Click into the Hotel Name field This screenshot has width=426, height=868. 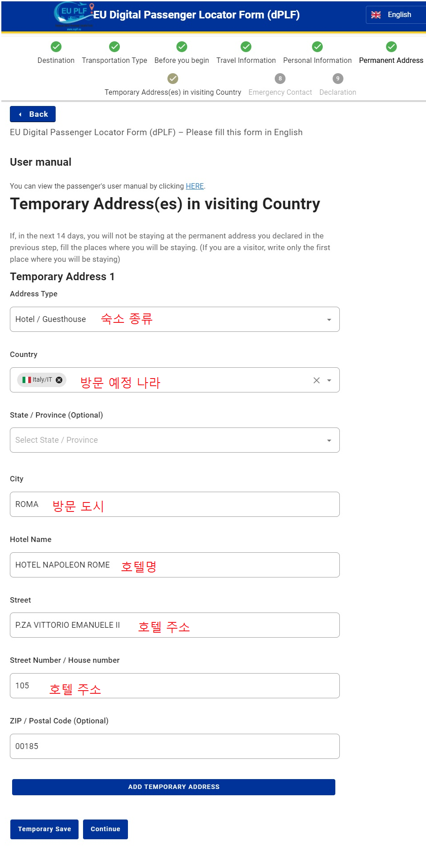[175, 565]
